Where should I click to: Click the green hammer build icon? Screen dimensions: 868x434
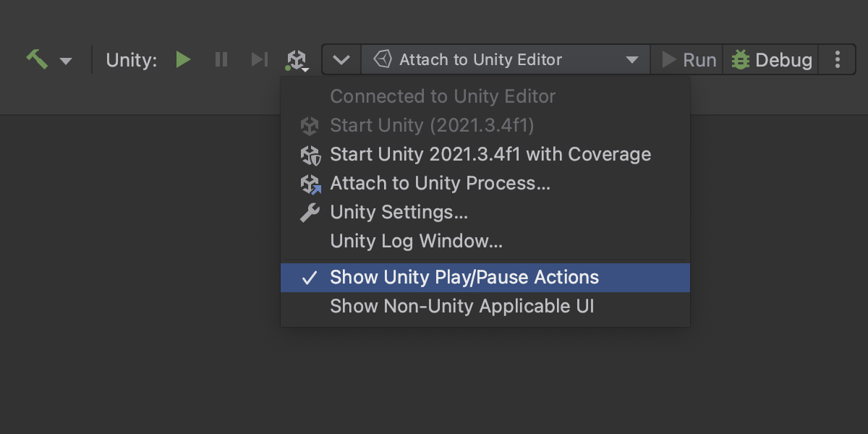(37, 59)
